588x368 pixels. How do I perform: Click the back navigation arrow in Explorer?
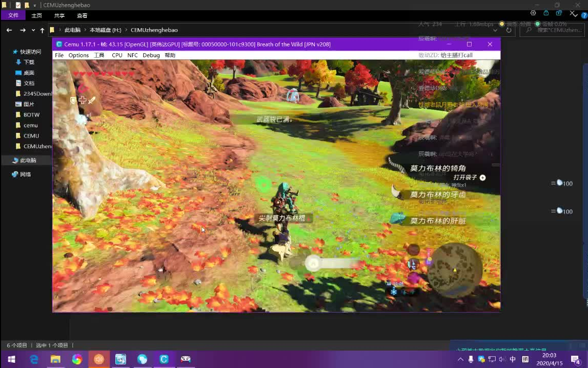(x=9, y=30)
